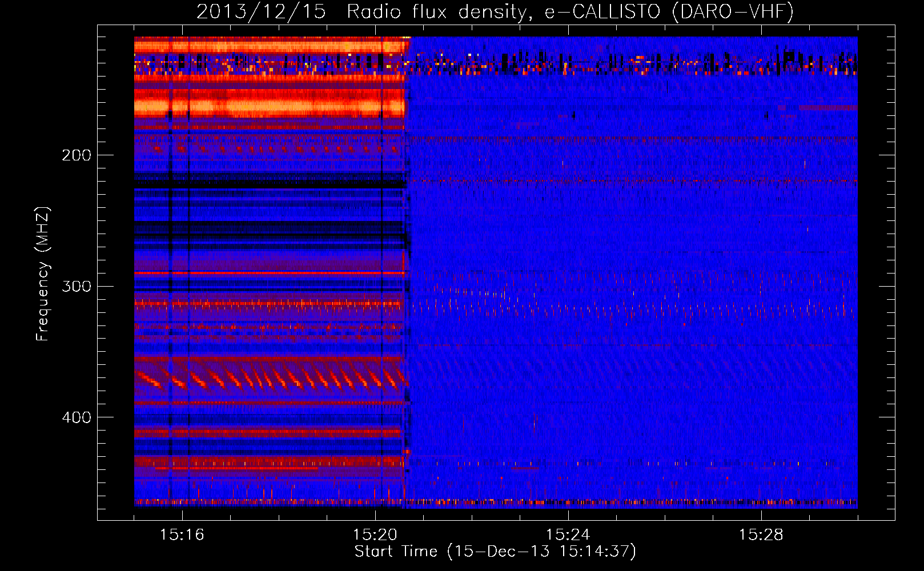924x571 pixels.
Task: Click the 'Frequency (MHZ)' axis label
Action: [43, 274]
